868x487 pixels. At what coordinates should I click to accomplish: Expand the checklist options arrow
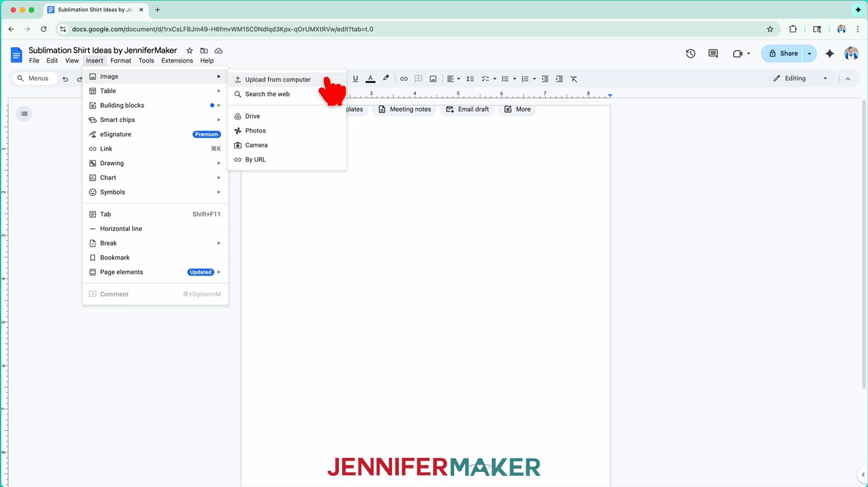click(494, 79)
